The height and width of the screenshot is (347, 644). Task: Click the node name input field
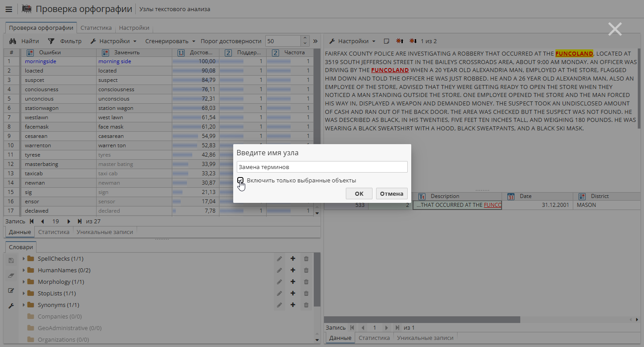pyautogui.click(x=322, y=167)
